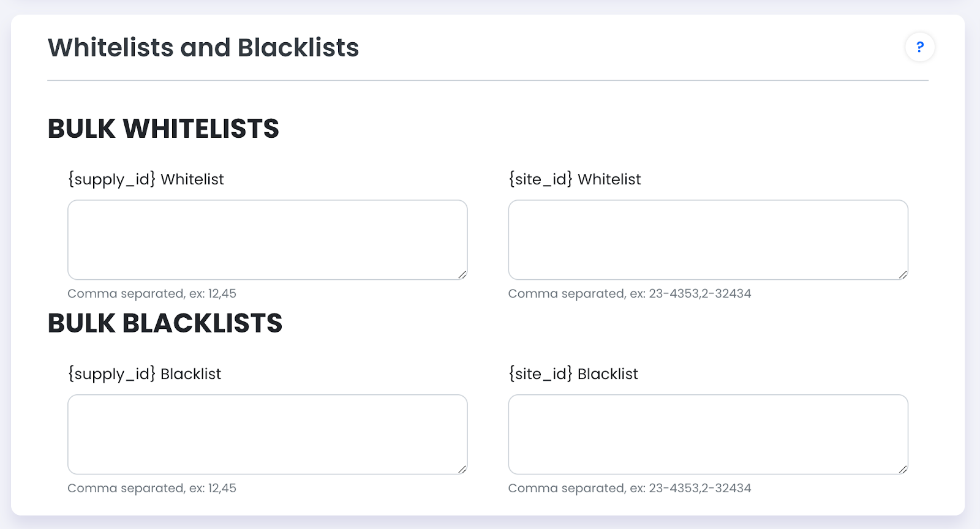Image resolution: width=980 pixels, height=529 pixels.
Task: Click resize handle of {supply_id} Blacklist box
Action: click(x=462, y=470)
